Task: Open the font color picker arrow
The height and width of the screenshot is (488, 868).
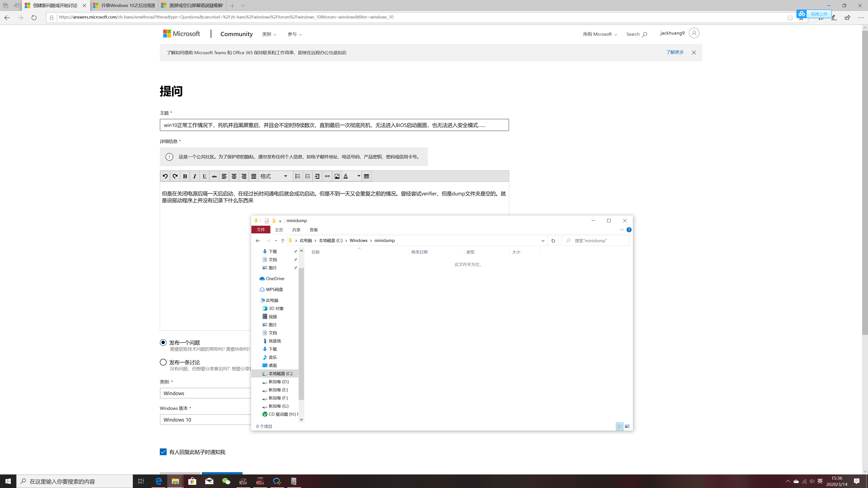Action: click(359, 176)
